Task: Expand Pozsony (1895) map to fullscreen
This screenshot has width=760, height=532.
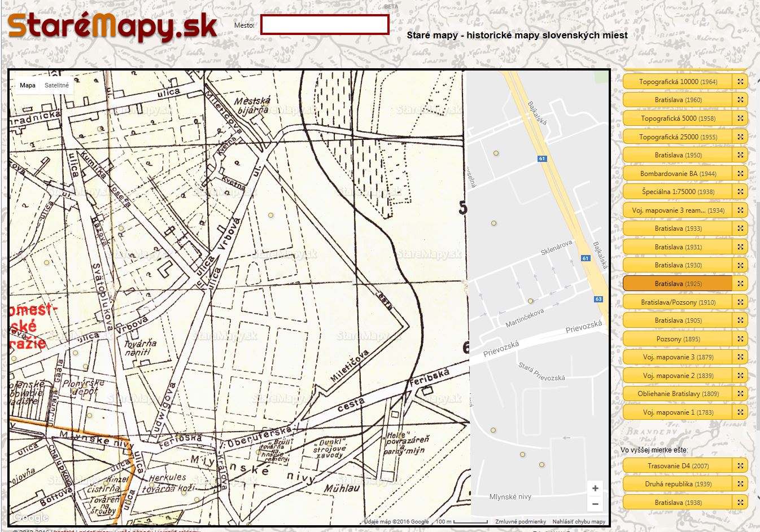Action: point(740,339)
